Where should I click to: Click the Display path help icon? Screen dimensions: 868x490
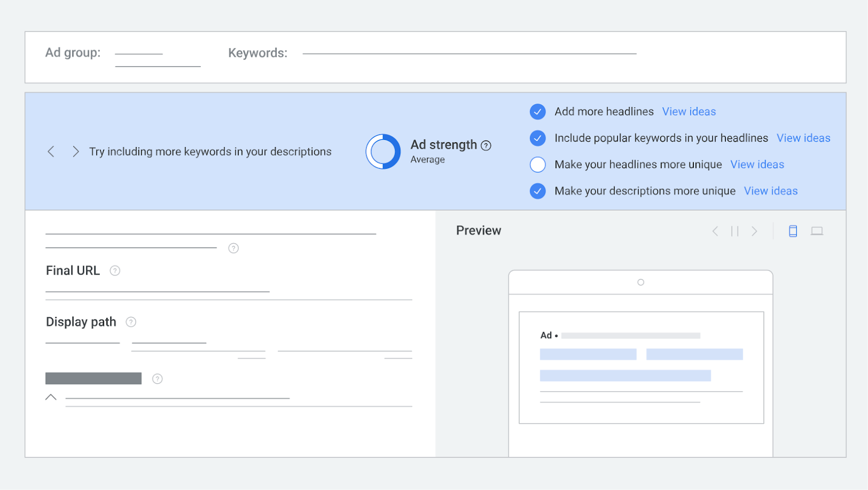tap(131, 322)
